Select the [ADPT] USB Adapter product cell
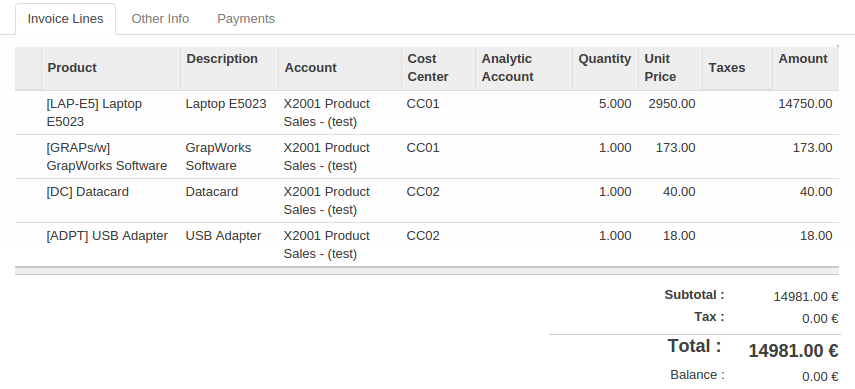 tap(111, 244)
